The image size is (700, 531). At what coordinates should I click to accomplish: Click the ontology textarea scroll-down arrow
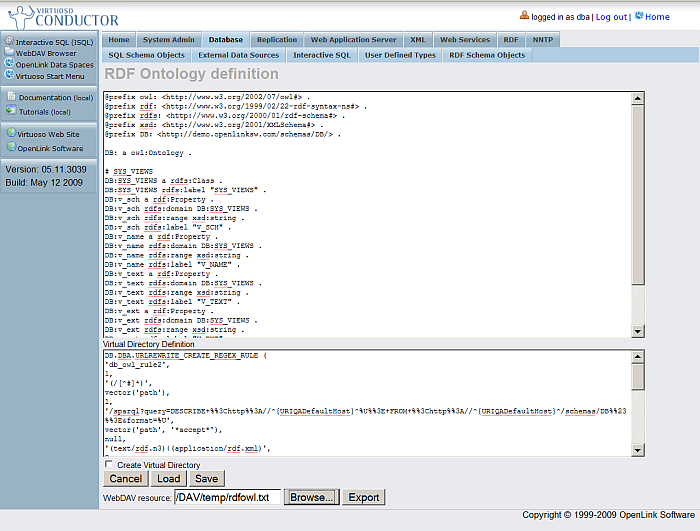[x=638, y=331]
